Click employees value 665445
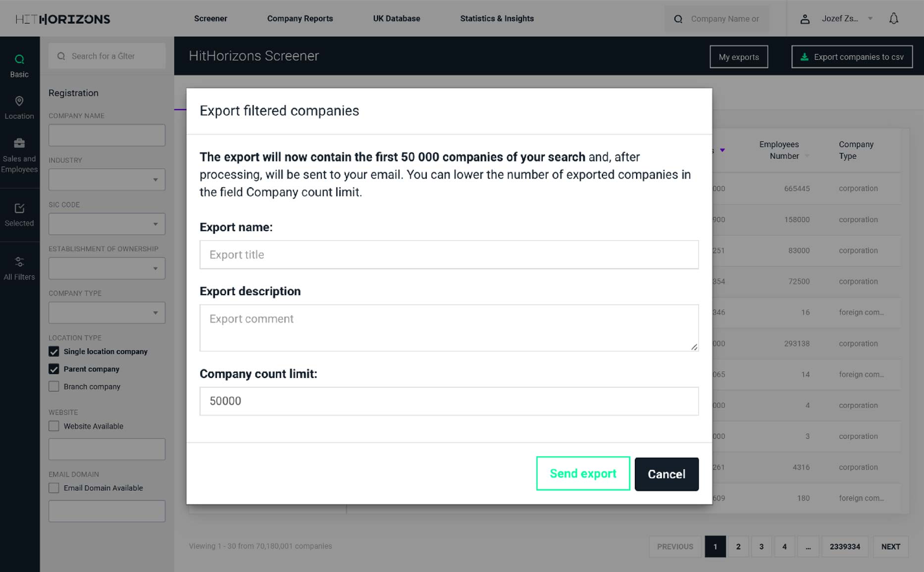The image size is (924, 572). (x=797, y=189)
